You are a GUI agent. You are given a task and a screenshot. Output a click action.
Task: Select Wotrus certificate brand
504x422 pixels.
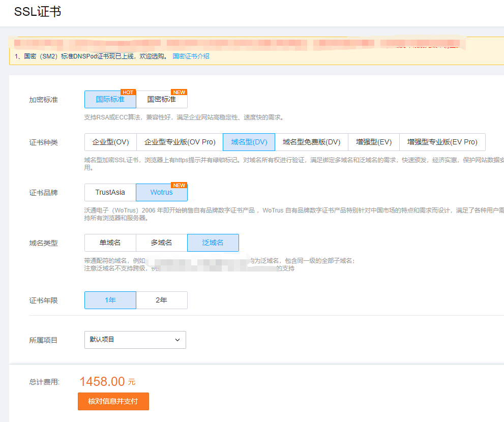tap(161, 193)
